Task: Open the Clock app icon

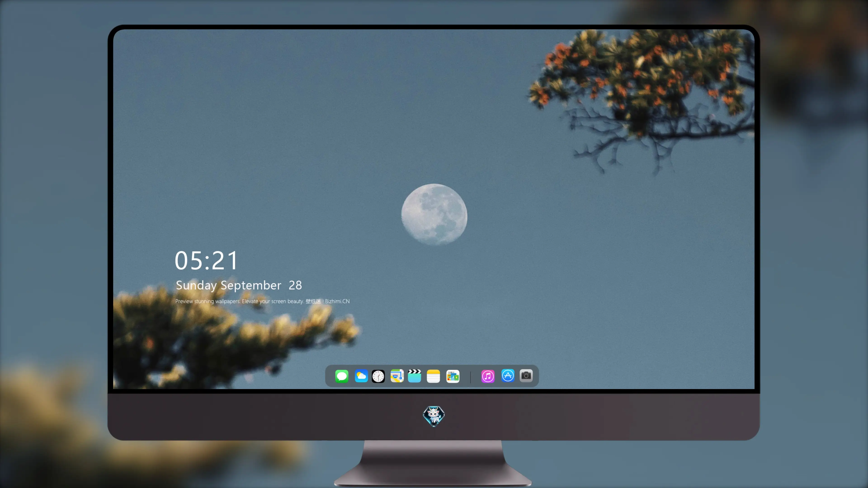Action: tap(378, 376)
